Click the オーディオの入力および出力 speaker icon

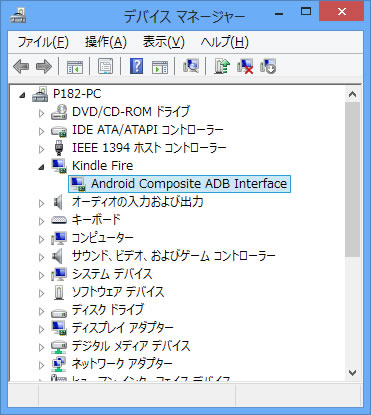pos(58,202)
